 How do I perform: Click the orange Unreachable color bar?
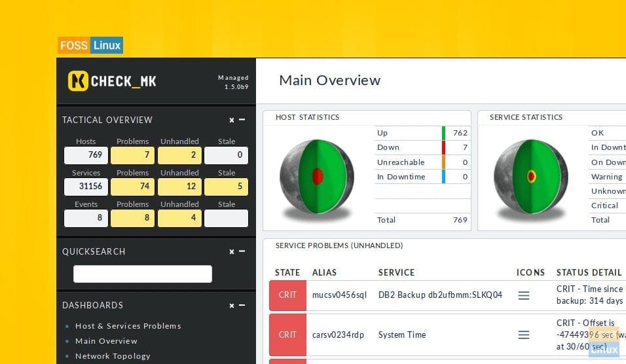click(x=443, y=162)
